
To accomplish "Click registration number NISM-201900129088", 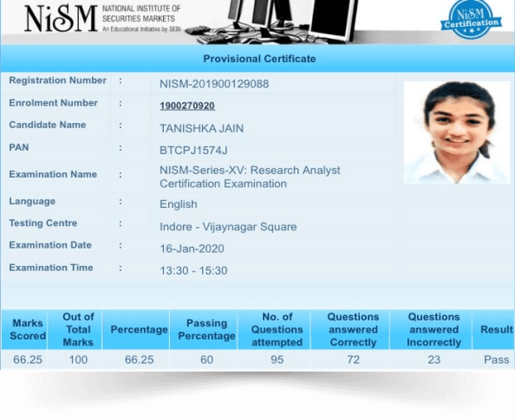I will click(214, 84).
